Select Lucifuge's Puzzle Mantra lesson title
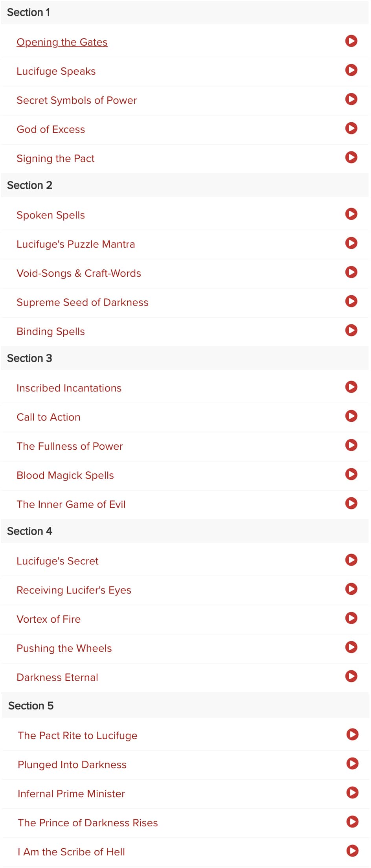The height and width of the screenshot is (868, 371). (76, 244)
